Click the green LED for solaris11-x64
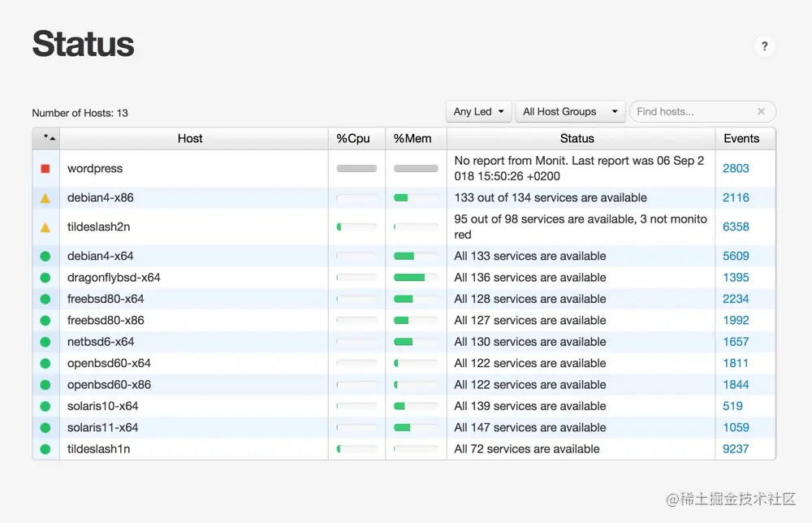The width and height of the screenshot is (812, 523). pyautogui.click(x=45, y=428)
